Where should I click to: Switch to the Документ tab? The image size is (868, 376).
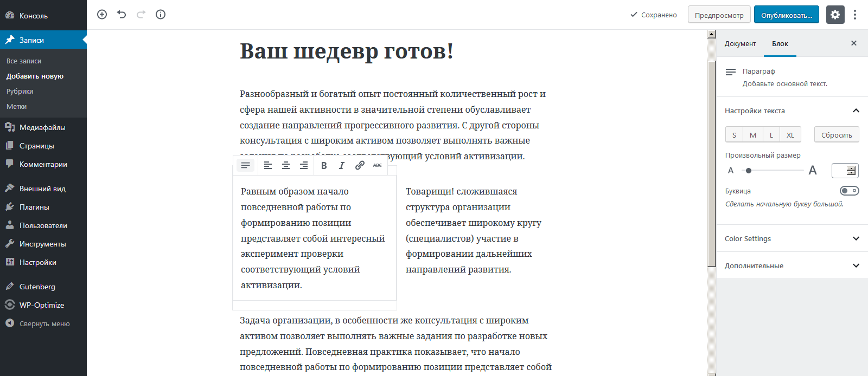point(740,44)
